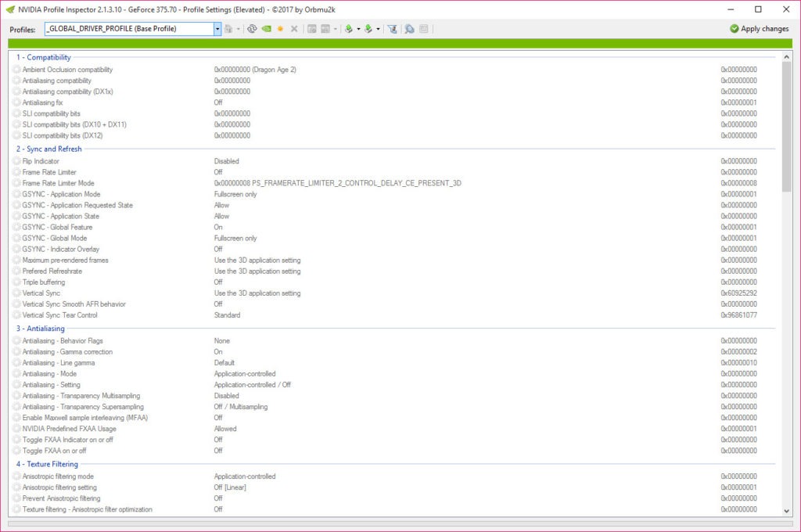
Task: Click the orange star create-profile icon
Action: point(280,29)
